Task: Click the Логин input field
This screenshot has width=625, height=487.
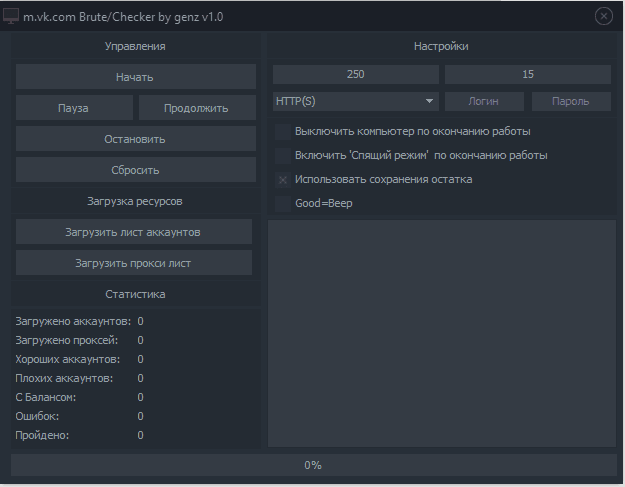Action: (483, 101)
